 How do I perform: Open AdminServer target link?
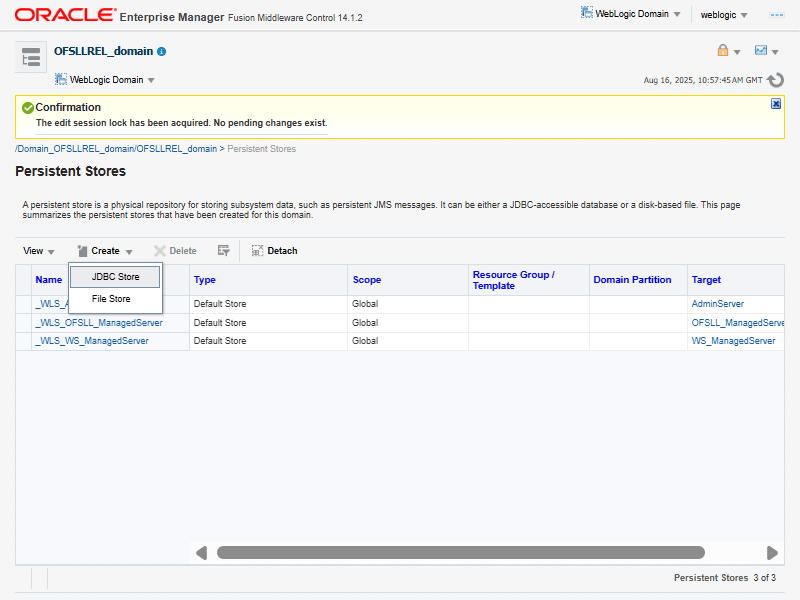(x=717, y=304)
